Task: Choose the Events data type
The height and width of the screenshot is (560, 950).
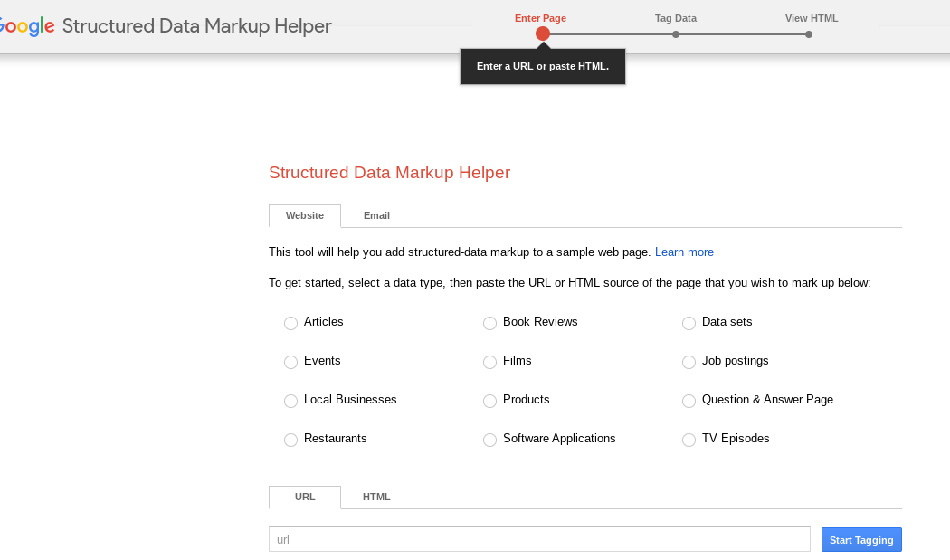Action: point(290,362)
